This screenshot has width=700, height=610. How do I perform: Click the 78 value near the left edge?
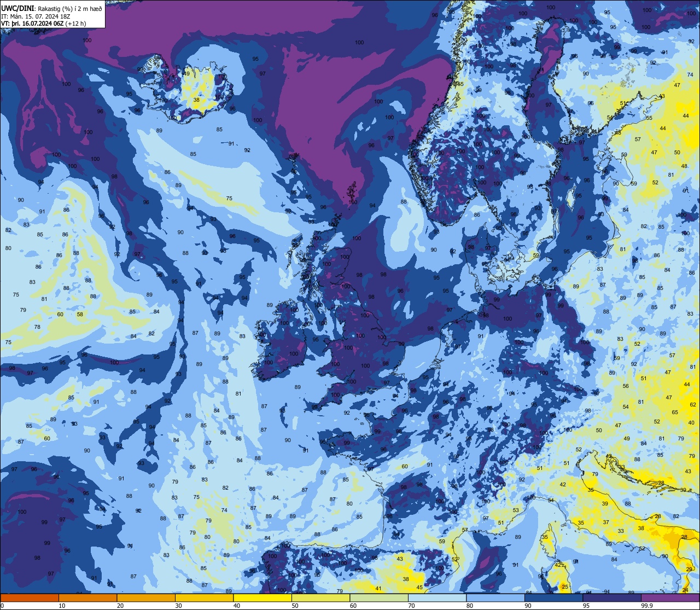point(37,327)
